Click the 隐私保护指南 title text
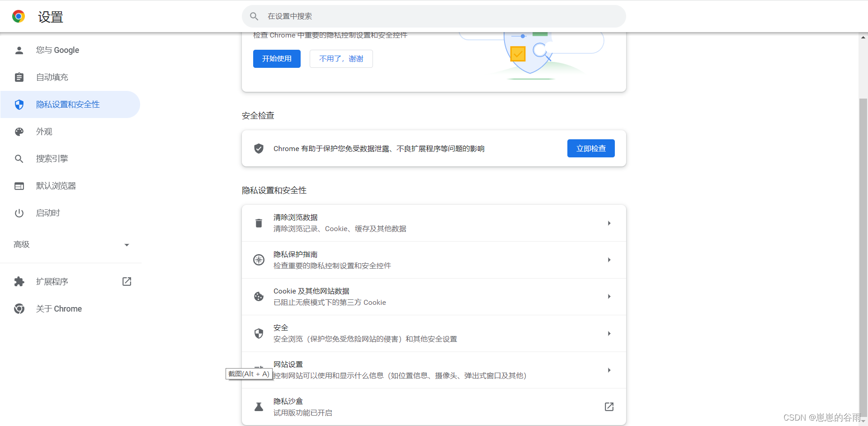The width and height of the screenshot is (868, 426). (296, 255)
